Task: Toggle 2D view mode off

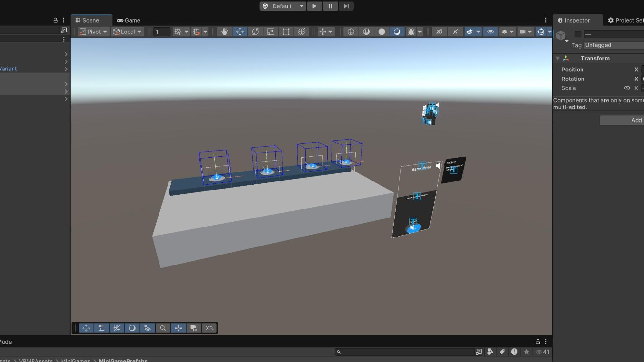Action: pyautogui.click(x=439, y=32)
